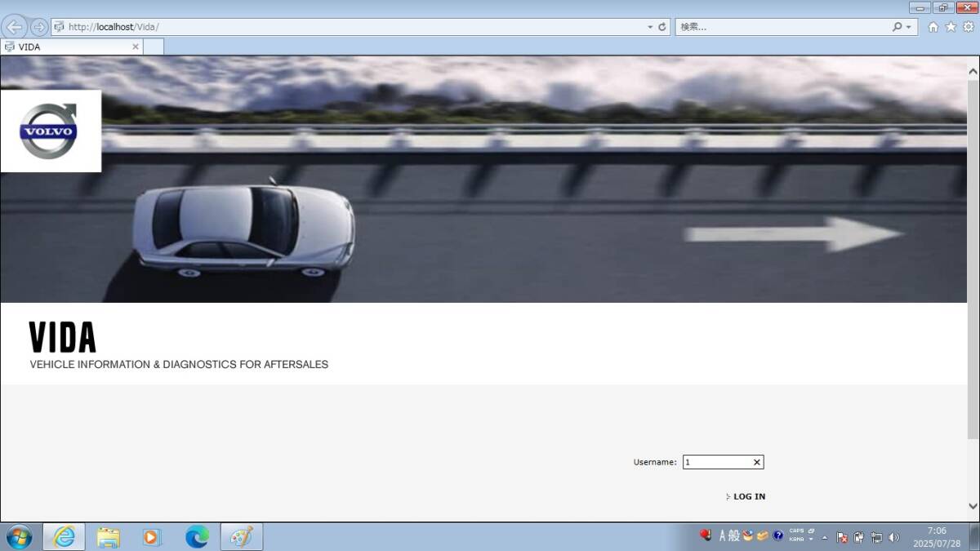Screen dimensions: 980x551
Task: Select the VIDA browser tab
Action: pos(72,47)
